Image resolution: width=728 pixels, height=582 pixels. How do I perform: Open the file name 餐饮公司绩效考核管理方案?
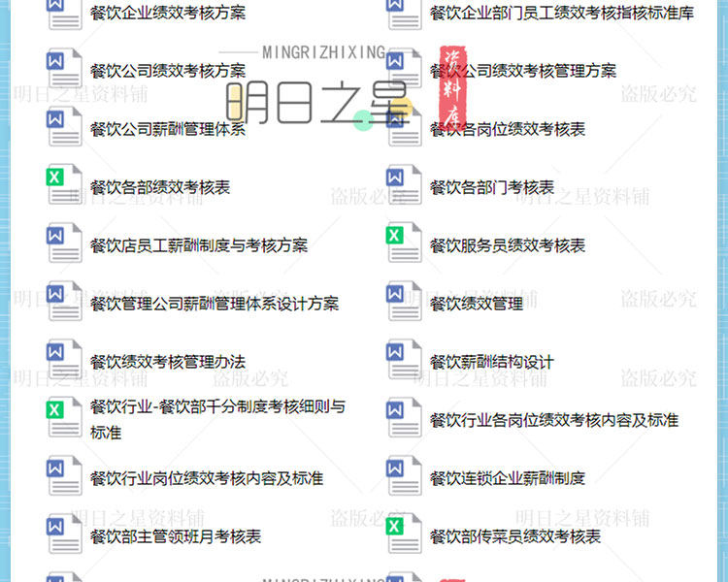tap(523, 71)
